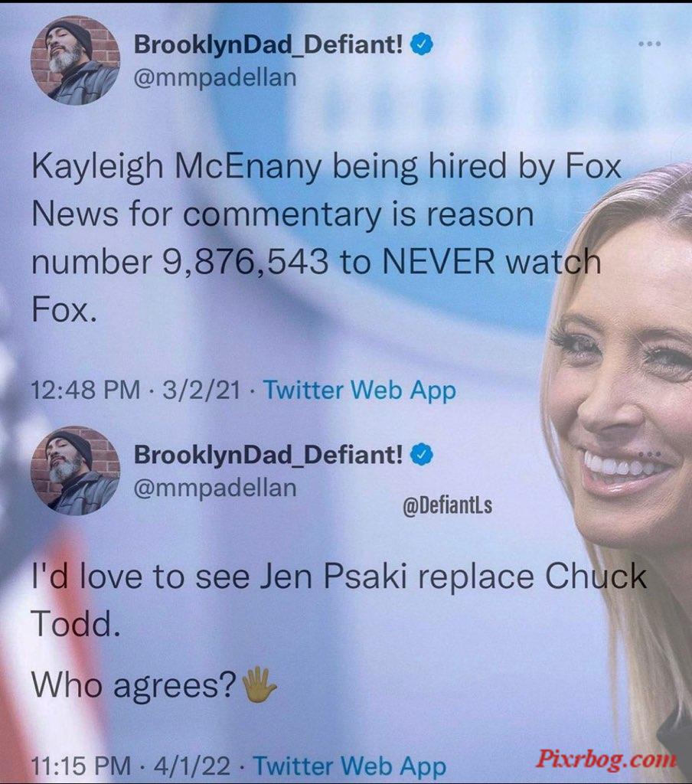Screen dimensions: 692x784
Task: Click the 12:48 PM · 3/2/21 timestamp
Action: tap(136, 390)
